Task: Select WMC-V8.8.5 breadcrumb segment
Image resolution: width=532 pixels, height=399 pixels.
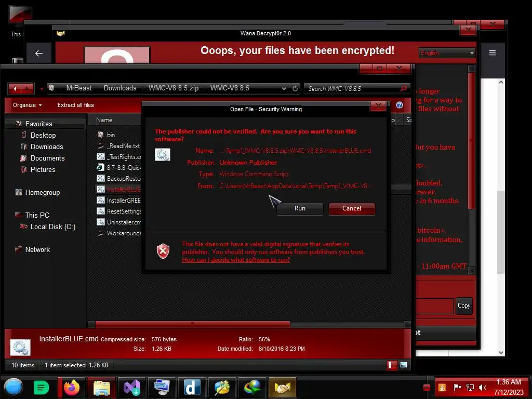Action: 230,88
